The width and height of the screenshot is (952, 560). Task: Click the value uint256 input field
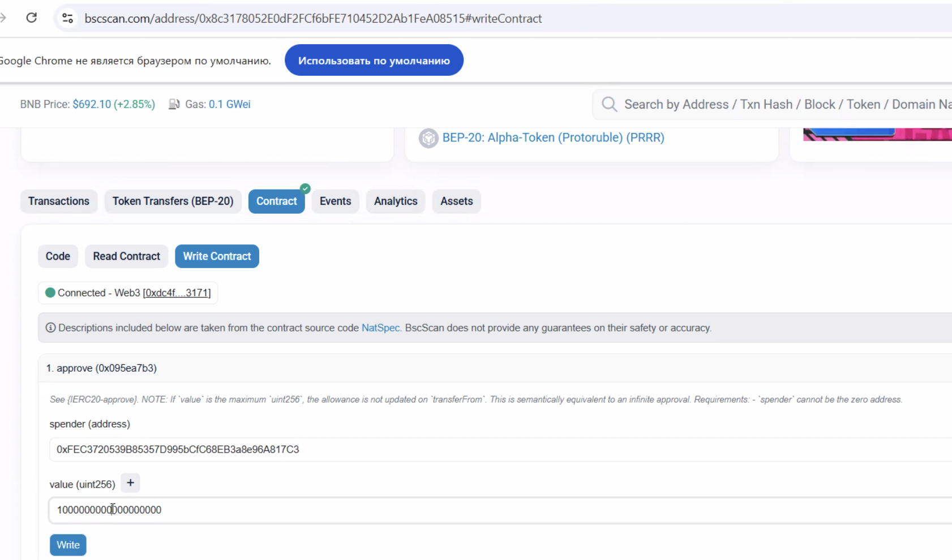point(501,510)
